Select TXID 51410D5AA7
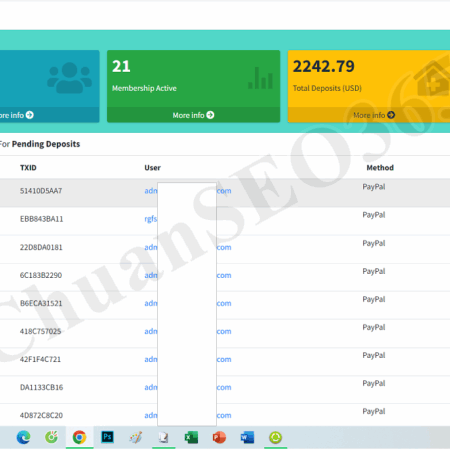 [x=41, y=191]
